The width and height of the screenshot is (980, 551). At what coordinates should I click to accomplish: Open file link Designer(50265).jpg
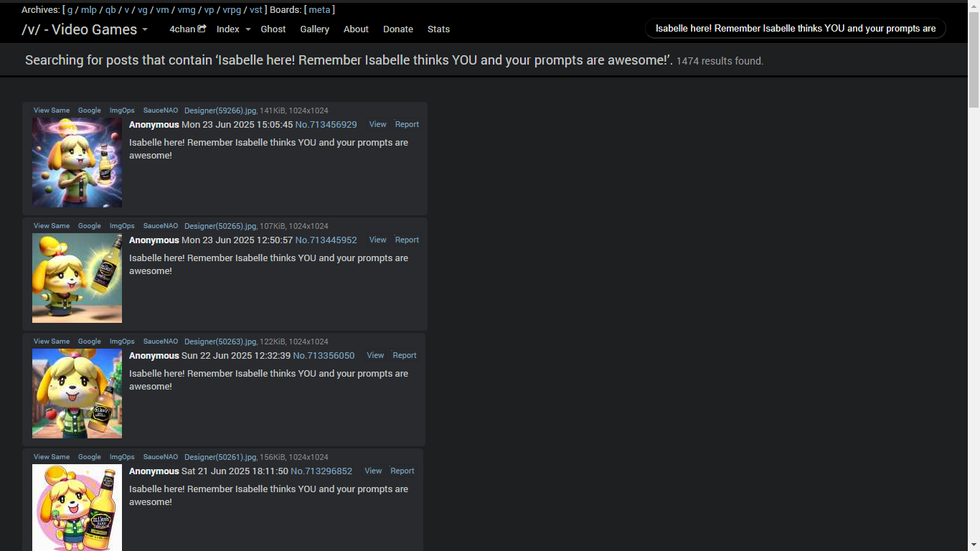[220, 226]
